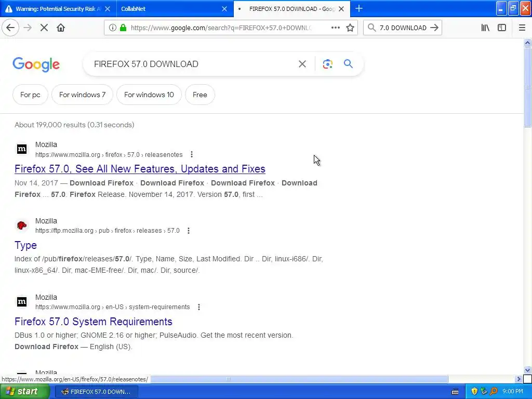The image size is (532, 399).
Task: Search by image with Google Lens
Action: [x=327, y=64]
